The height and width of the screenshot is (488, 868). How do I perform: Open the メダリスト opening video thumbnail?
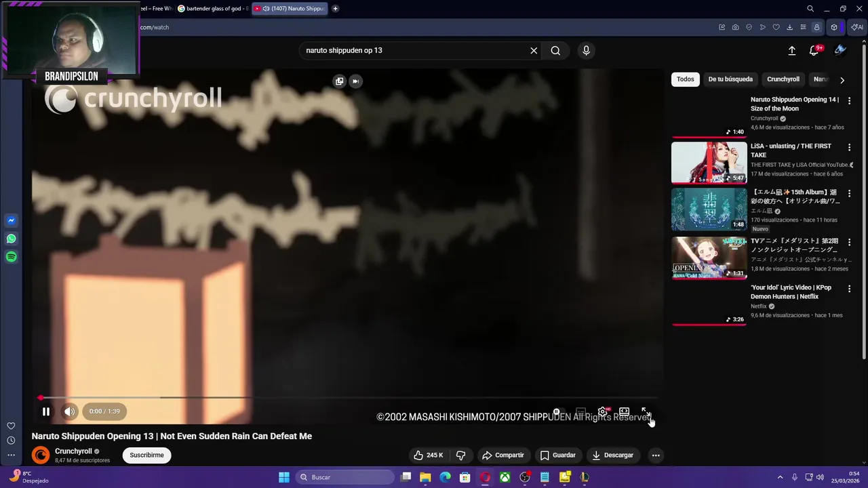point(709,258)
